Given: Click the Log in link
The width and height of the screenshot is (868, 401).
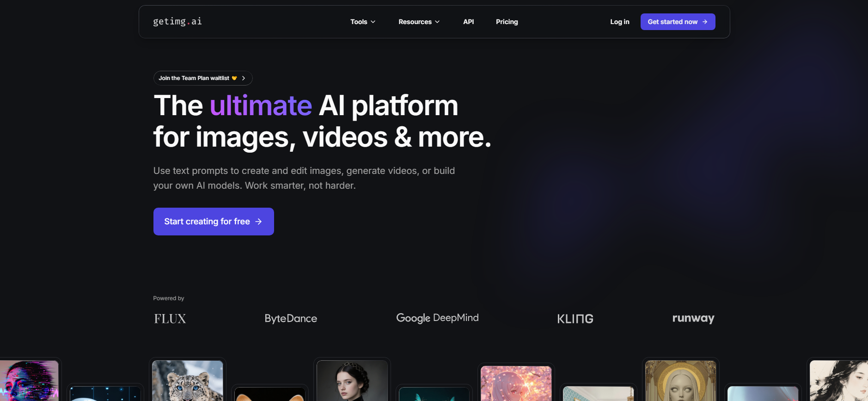Looking at the screenshot, I should pyautogui.click(x=619, y=22).
